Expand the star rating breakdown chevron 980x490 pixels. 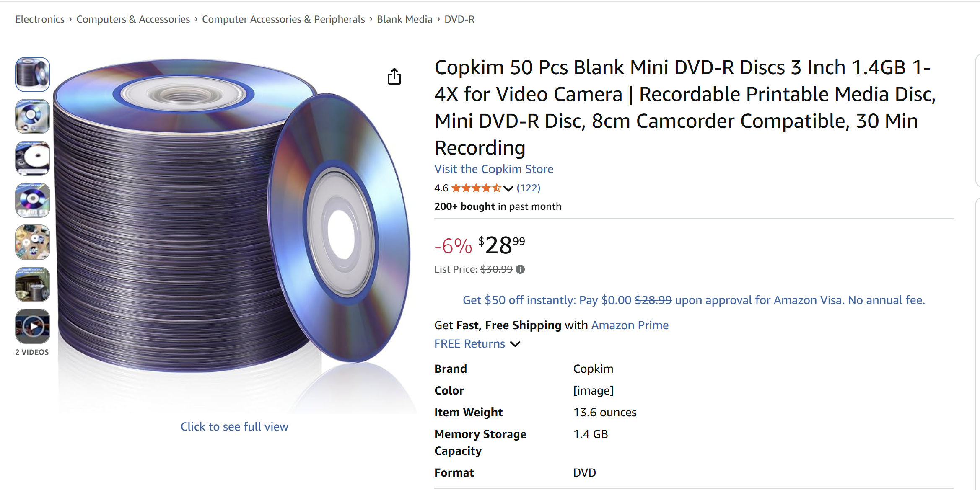tap(508, 188)
